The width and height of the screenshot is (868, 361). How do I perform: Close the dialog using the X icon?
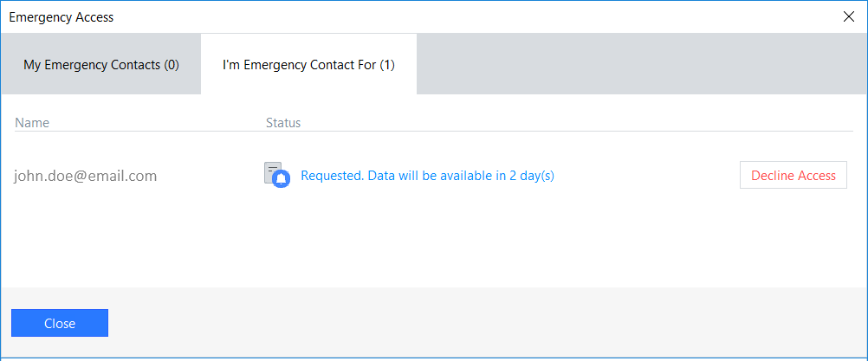pos(848,16)
